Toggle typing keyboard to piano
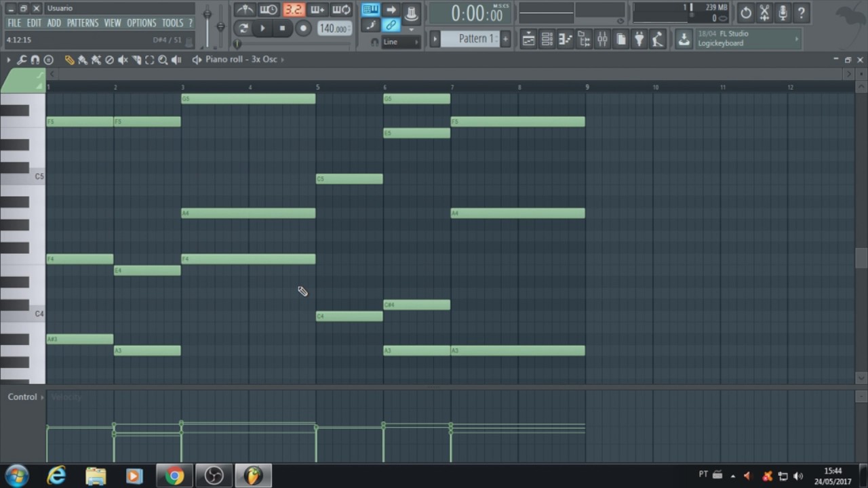The image size is (868, 488). (370, 9)
